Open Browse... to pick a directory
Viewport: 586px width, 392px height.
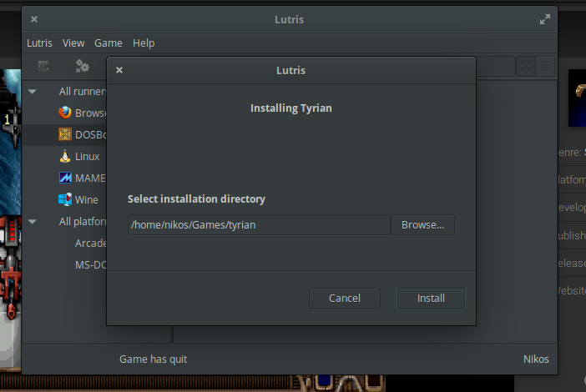pyautogui.click(x=422, y=224)
